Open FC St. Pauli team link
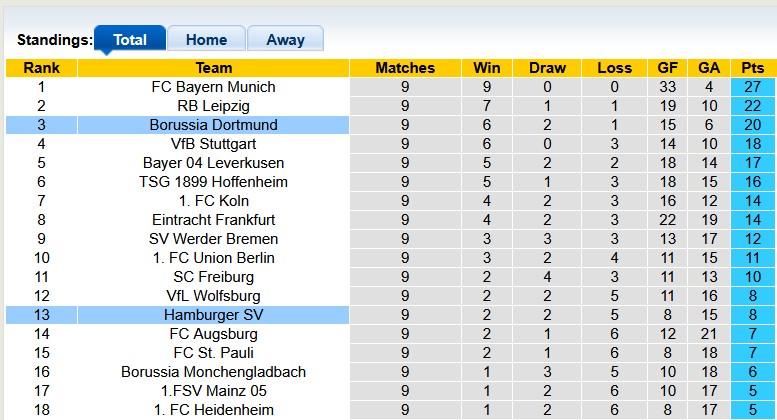 pyautogui.click(x=214, y=353)
